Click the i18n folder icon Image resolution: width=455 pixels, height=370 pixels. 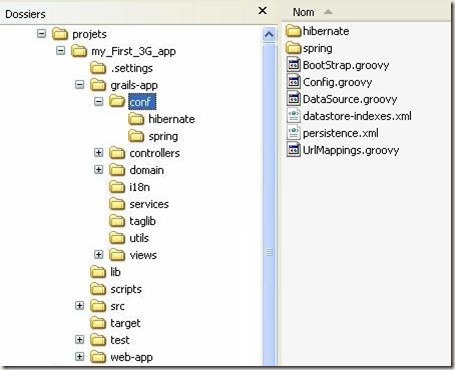click(117, 187)
